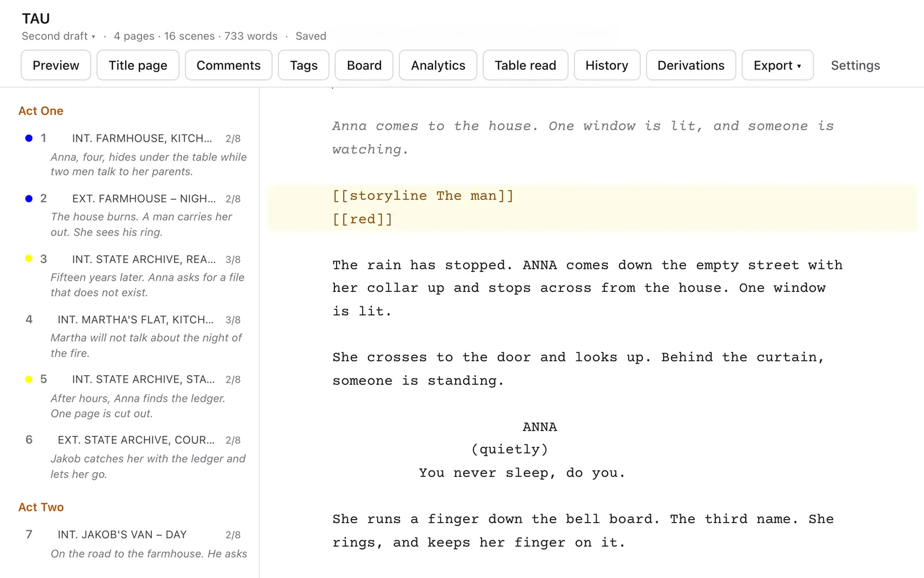Open the Second draft version dropdown
The height and width of the screenshot is (578, 924).
click(58, 36)
